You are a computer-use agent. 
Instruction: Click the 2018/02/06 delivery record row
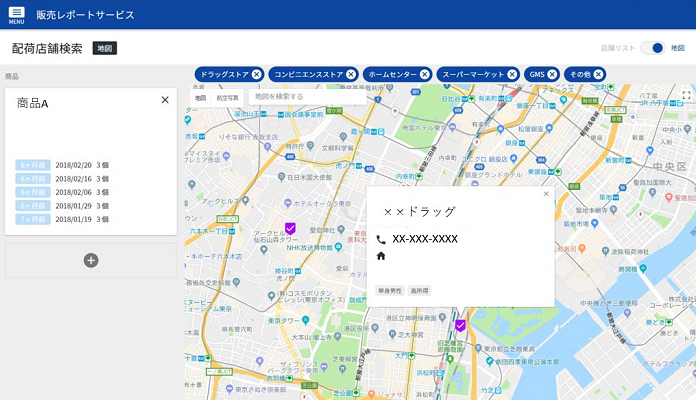(x=62, y=192)
